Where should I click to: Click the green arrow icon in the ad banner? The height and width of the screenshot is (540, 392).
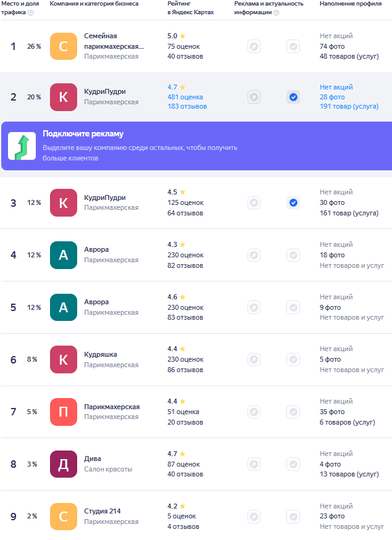(x=22, y=146)
